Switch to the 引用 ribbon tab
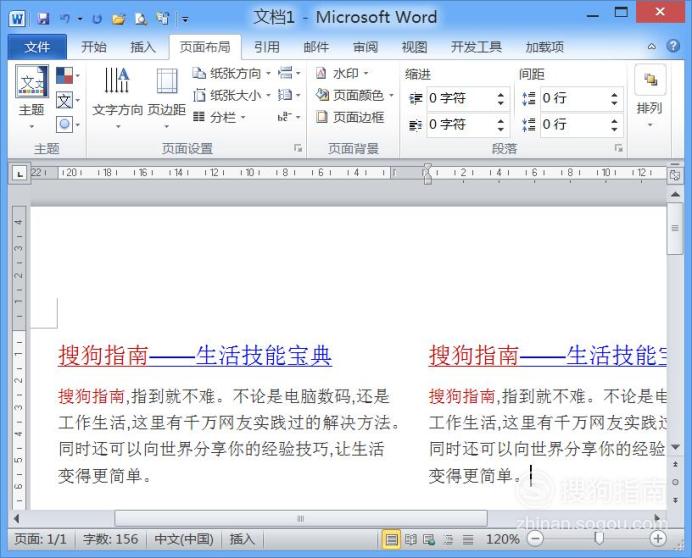This screenshot has width=692, height=558. tap(267, 47)
